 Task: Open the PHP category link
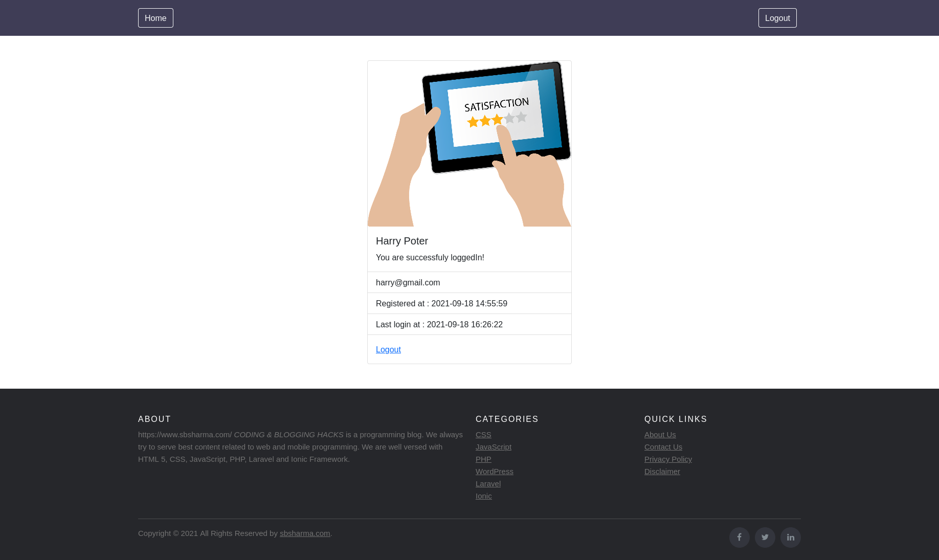(483, 459)
